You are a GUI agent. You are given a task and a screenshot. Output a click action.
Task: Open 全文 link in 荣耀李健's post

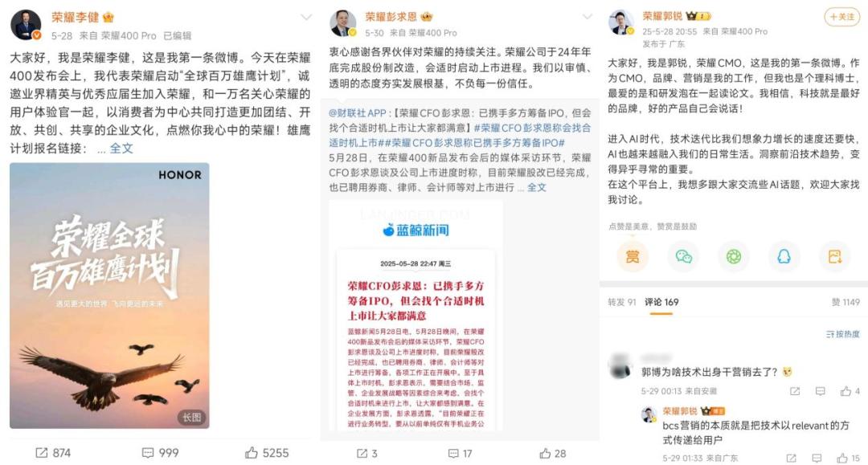point(121,149)
